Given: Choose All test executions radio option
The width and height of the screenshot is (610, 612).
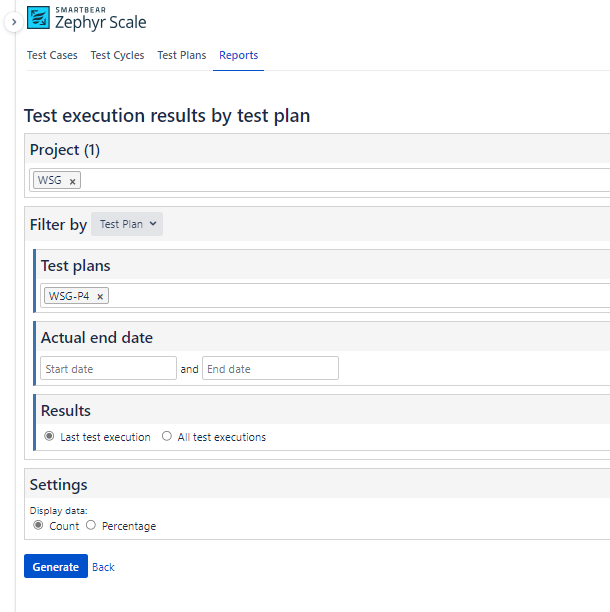Looking at the screenshot, I should pos(167,437).
